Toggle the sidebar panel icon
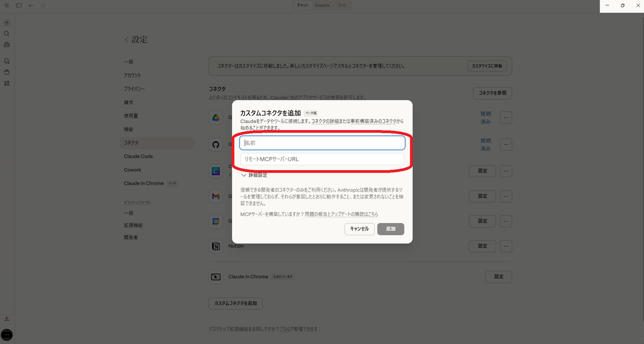This screenshot has height=344, width=644. (x=19, y=5)
